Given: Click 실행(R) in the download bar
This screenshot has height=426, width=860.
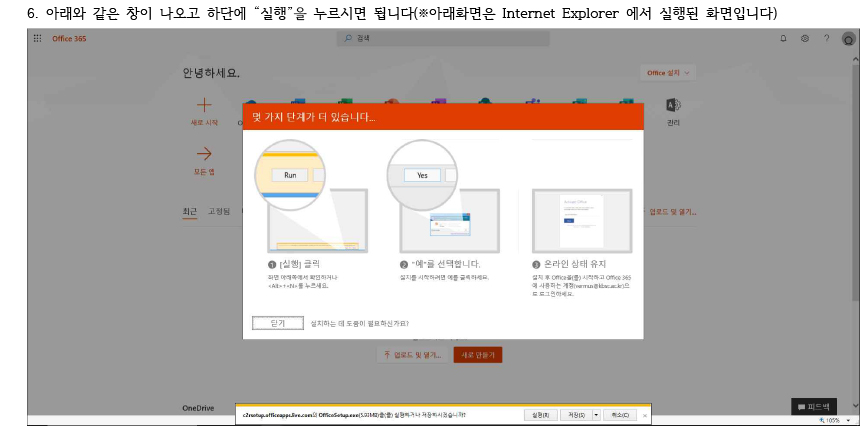Looking at the screenshot, I should (x=541, y=415).
